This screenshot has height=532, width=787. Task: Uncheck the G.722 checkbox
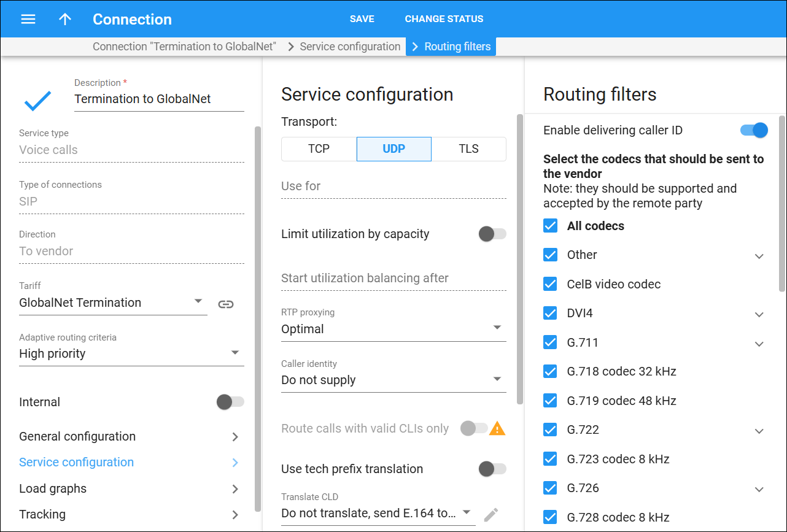pos(551,430)
